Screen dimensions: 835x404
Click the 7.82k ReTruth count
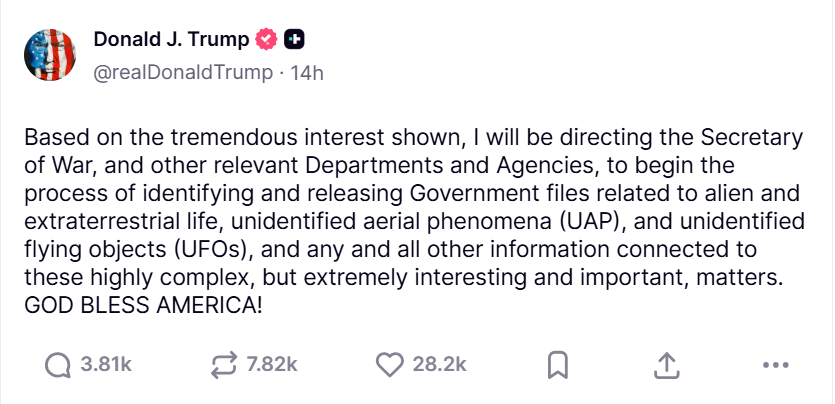click(x=271, y=365)
